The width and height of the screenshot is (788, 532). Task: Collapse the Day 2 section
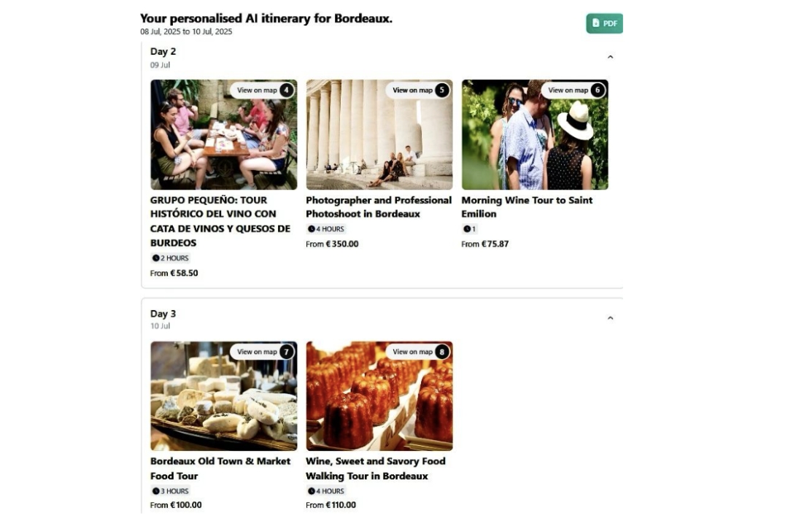(x=610, y=57)
